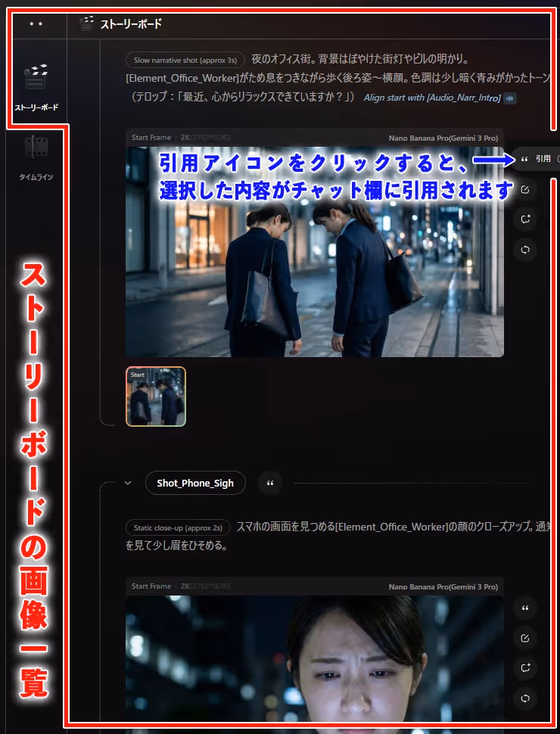The image size is (560, 734).
Task: Click the edit pencil icon beside the close-up face image
Action: (x=525, y=638)
